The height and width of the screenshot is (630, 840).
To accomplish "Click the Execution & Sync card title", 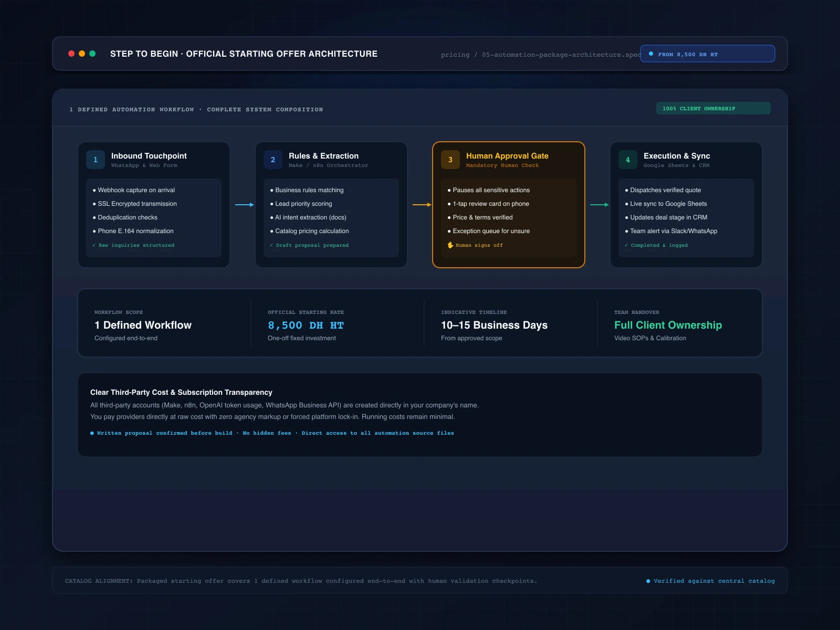I will tap(677, 156).
